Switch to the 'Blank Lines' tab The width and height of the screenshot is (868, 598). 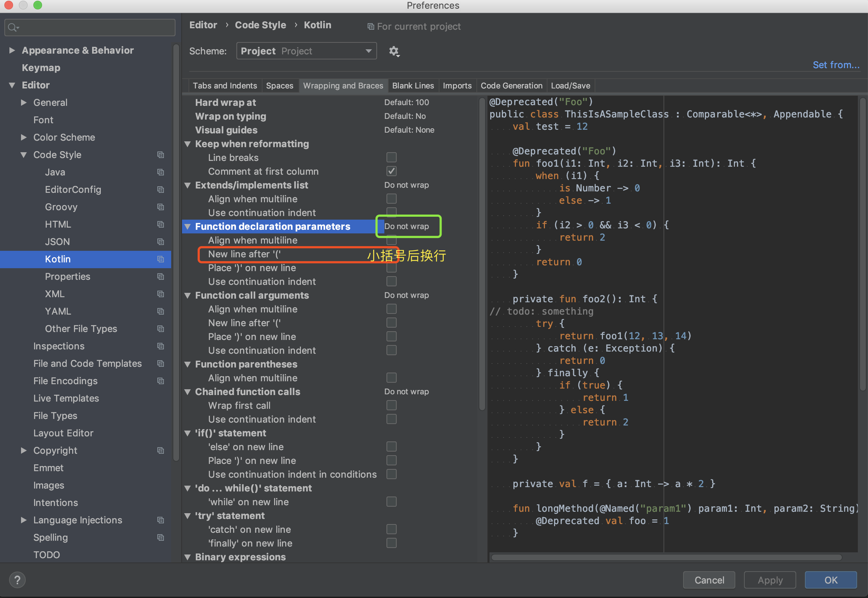tap(412, 86)
